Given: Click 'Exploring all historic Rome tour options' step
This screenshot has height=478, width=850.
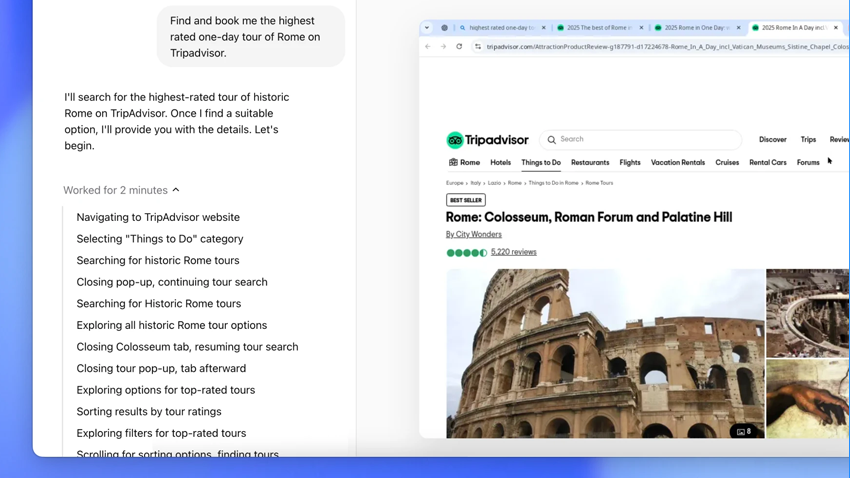Looking at the screenshot, I should coord(171,325).
